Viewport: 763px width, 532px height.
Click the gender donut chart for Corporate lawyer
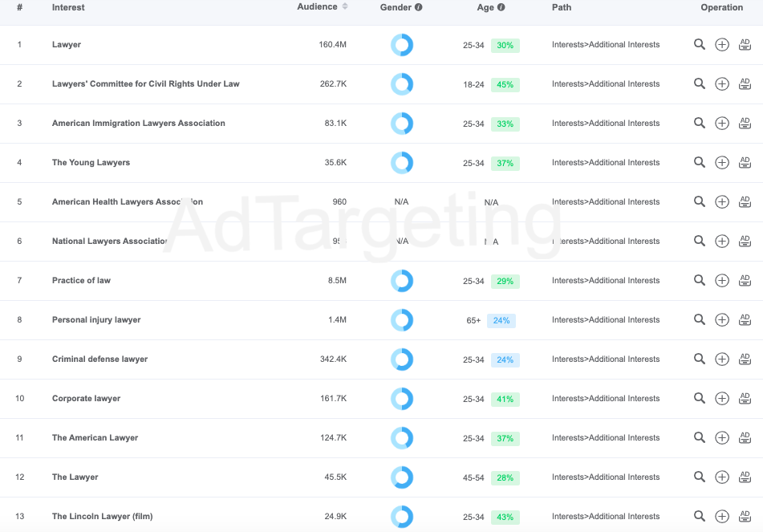(402, 399)
